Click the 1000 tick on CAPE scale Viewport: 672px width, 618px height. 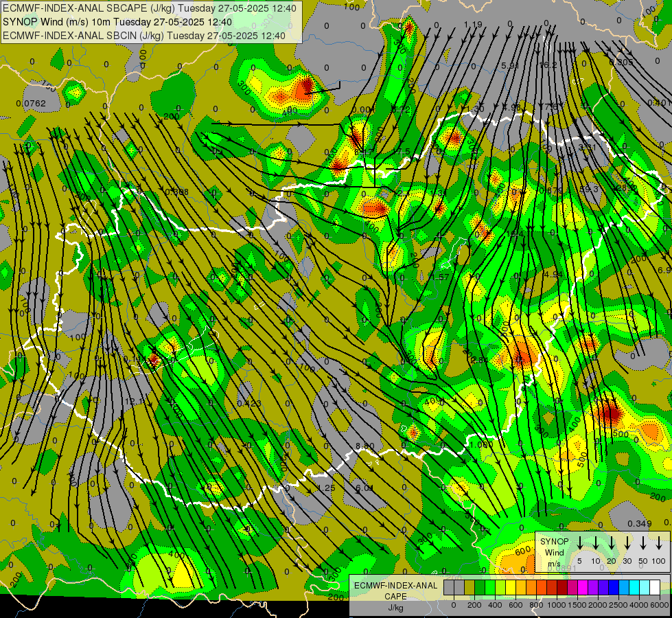(x=557, y=605)
